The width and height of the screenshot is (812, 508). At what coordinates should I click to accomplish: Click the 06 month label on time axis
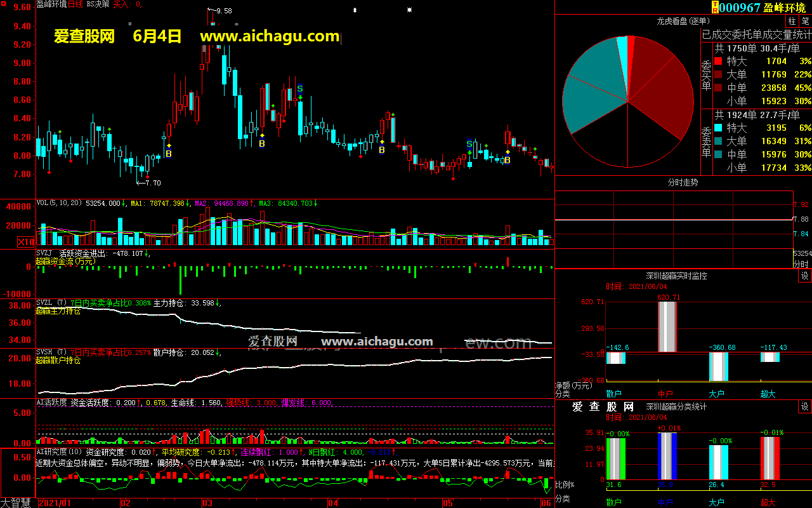[546, 503]
